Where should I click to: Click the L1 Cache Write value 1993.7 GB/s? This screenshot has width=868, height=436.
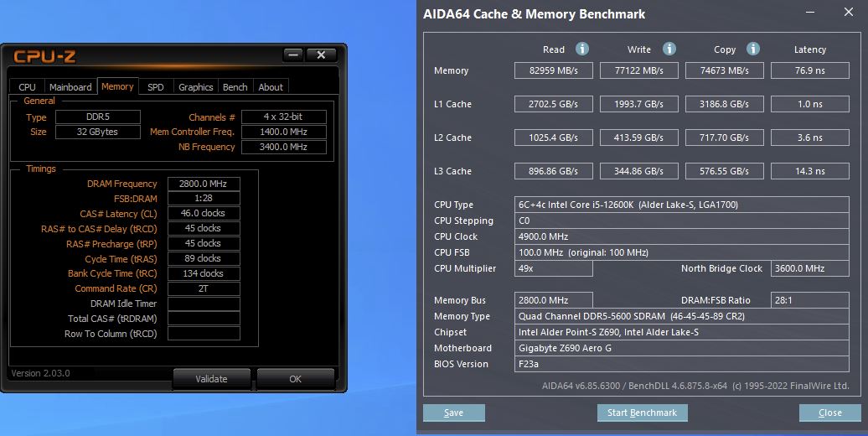pyautogui.click(x=638, y=104)
